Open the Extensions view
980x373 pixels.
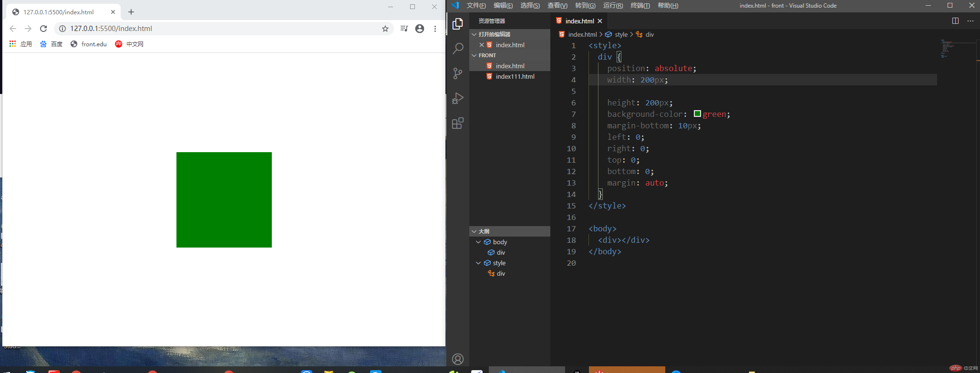pyautogui.click(x=458, y=123)
